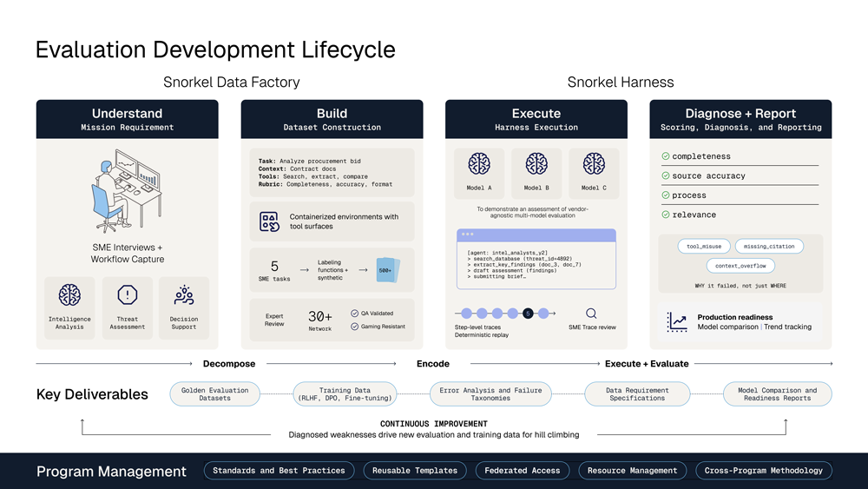Click the 'Key Deliverables' title
The width and height of the screenshot is (868, 489).
tap(92, 394)
